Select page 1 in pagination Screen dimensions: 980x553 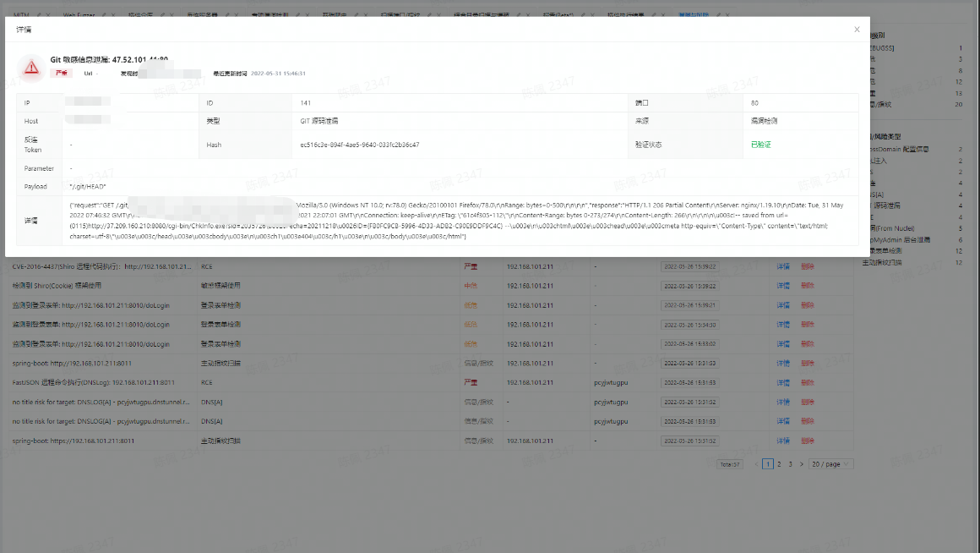pos(768,464)
